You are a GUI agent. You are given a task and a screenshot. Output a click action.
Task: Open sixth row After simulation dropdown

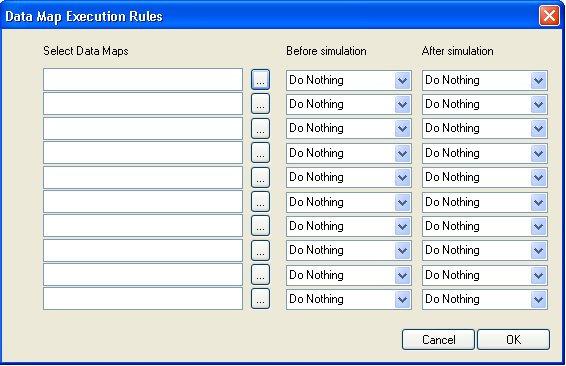coord(539,202)
